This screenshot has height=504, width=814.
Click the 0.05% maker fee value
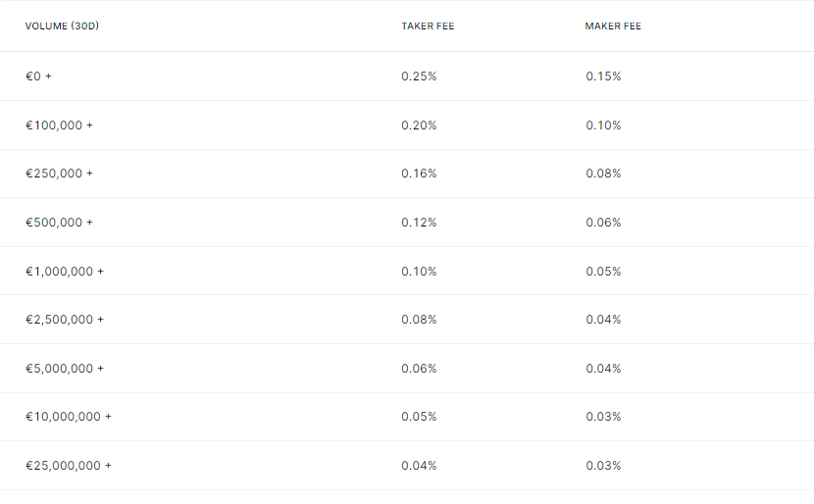point(603,272)
